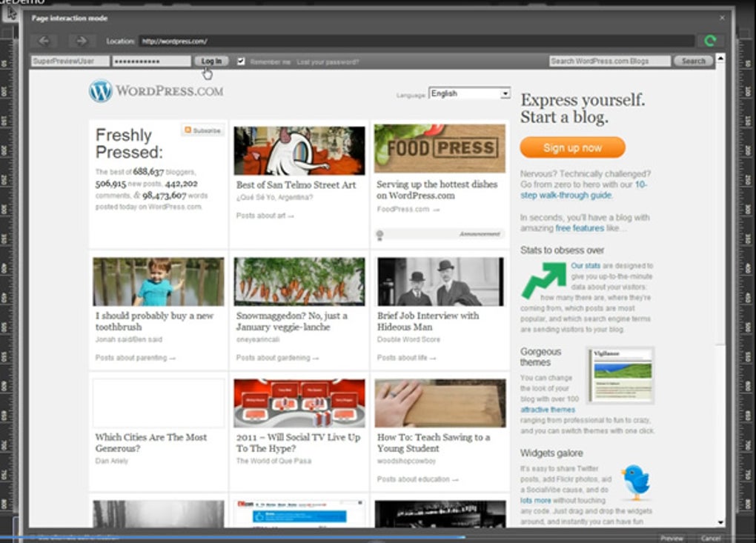The width and height of the screenshot is (756, 543).
Task: Click the green stats arrow graphic
Action: [x=544, y=279]
